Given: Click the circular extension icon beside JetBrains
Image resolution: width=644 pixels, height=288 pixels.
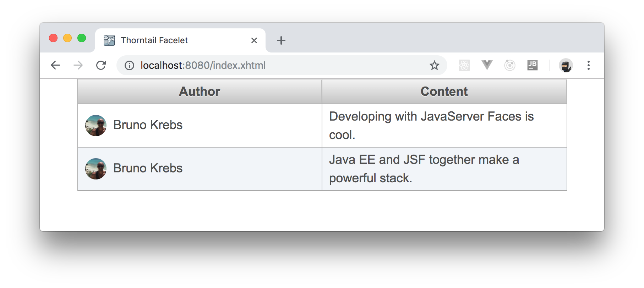Looking at the screenshot, I should coord(510,65).
